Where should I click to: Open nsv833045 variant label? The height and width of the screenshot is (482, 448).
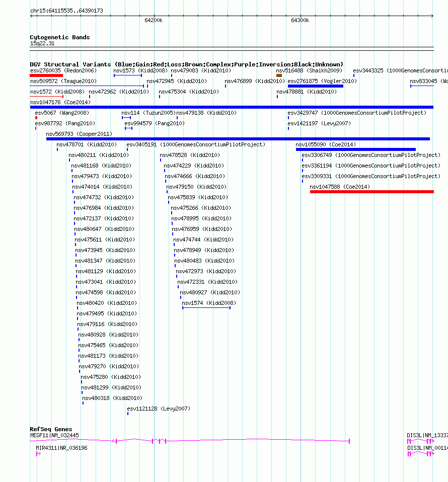(x=429, y=81)
